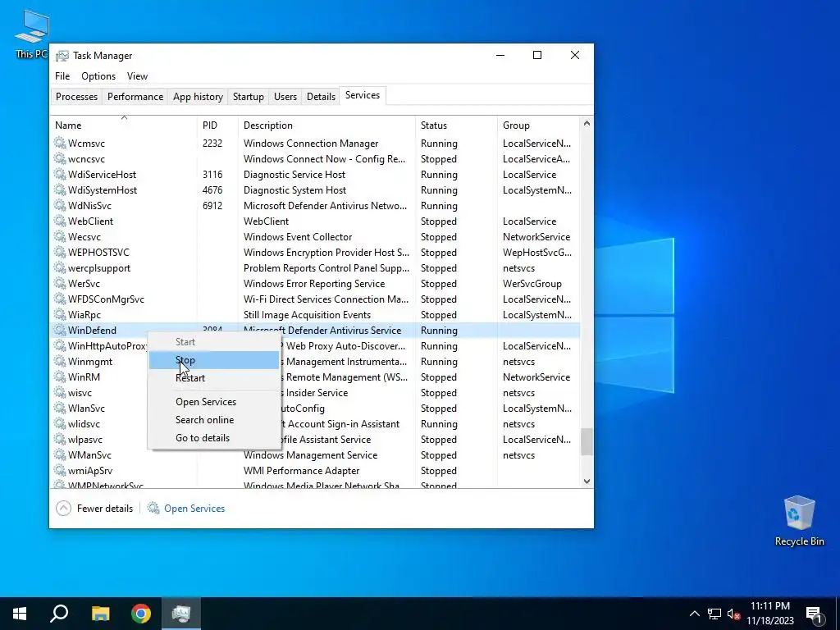Click the gear icon beside wercplsupport
The width and height of the screenshot is (840, 630).
point(60,268)
